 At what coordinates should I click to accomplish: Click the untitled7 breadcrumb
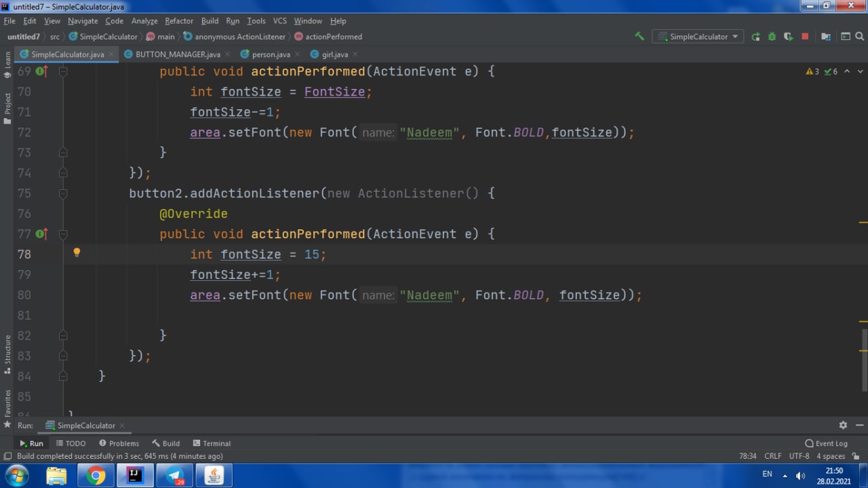point(24,37)
